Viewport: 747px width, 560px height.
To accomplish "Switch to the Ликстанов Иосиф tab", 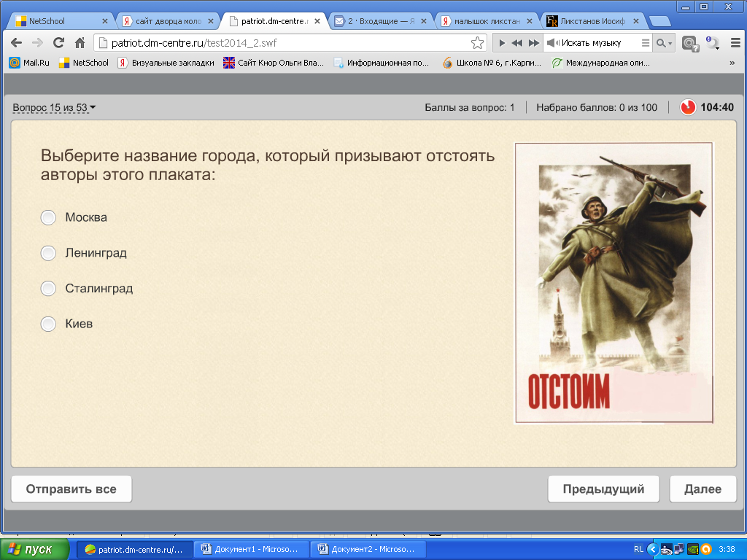I will pos(592,21).
